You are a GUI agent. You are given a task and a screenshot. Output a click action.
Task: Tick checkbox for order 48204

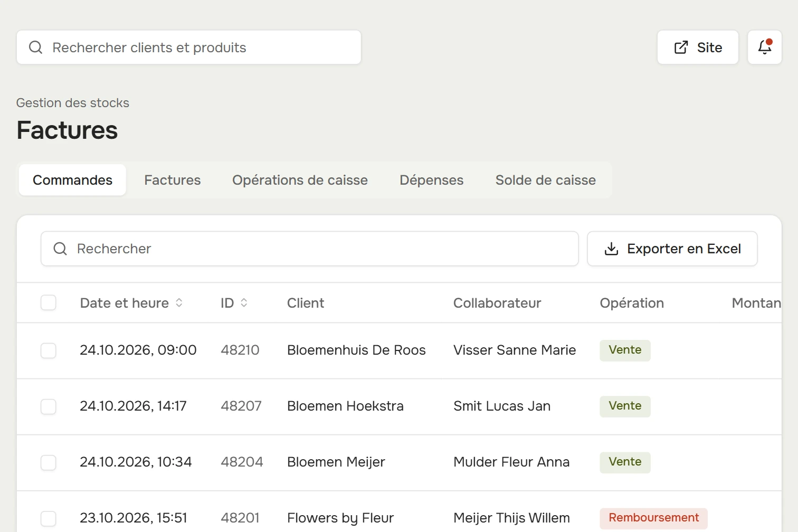coord(49,462)
